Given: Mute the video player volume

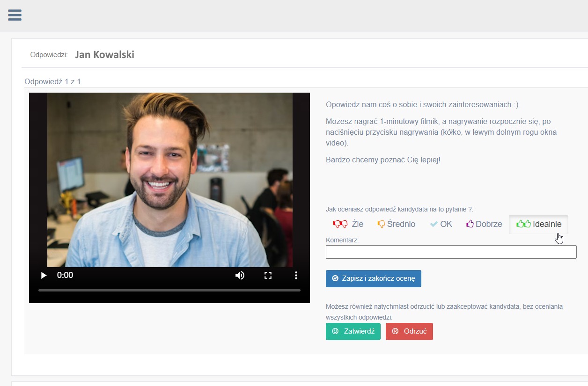Looking at the screenshot, I should pyautogui.click(x=240, y=275).
